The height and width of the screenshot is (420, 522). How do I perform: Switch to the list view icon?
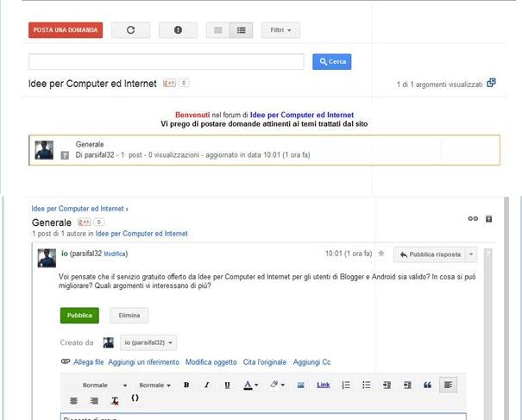[x=241, y=30]
